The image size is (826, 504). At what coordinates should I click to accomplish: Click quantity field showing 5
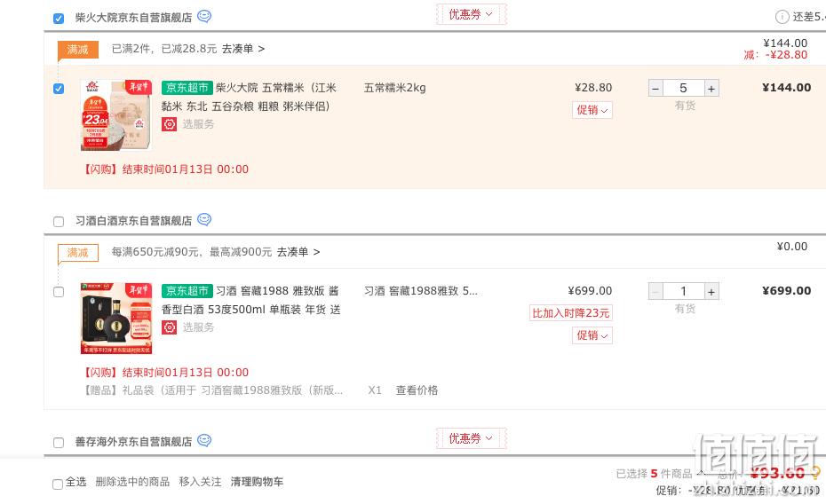(683, 89)
